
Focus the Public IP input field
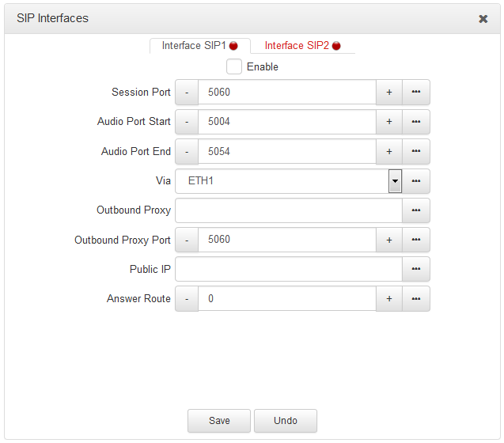(289, 269)
